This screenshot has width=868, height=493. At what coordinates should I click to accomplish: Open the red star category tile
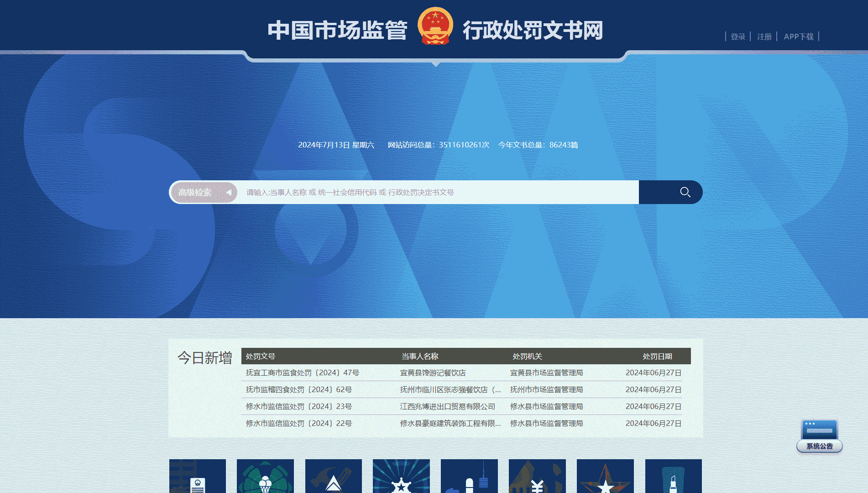pos(605,476)
